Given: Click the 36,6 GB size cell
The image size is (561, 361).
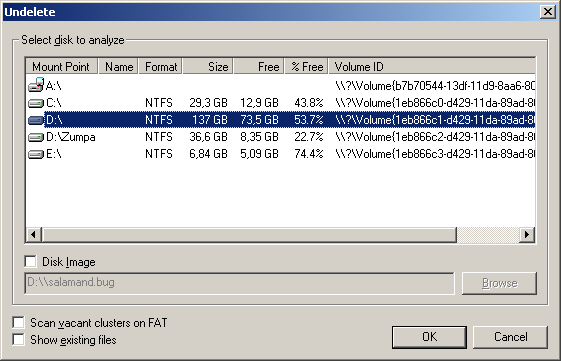Looking at the screenshot, I should click(x=209, y=137).
